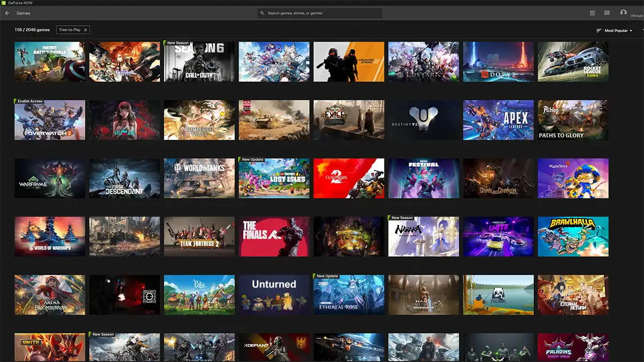Open the Unturned game tile

[x=274, y=295]
